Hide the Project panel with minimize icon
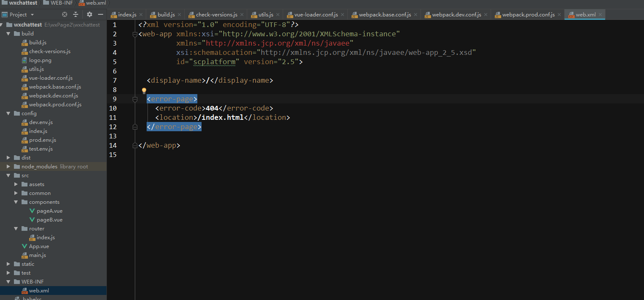 (x=101, y=14)
